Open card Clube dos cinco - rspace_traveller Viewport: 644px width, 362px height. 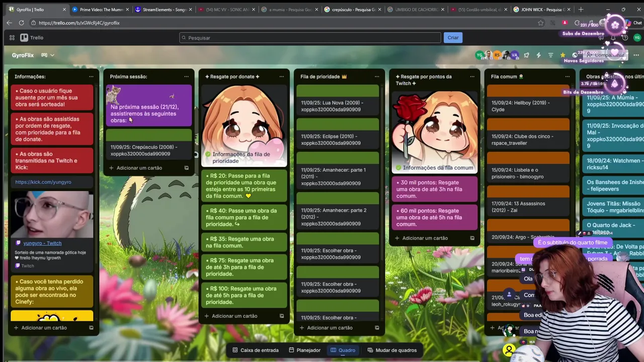point(528,133)
